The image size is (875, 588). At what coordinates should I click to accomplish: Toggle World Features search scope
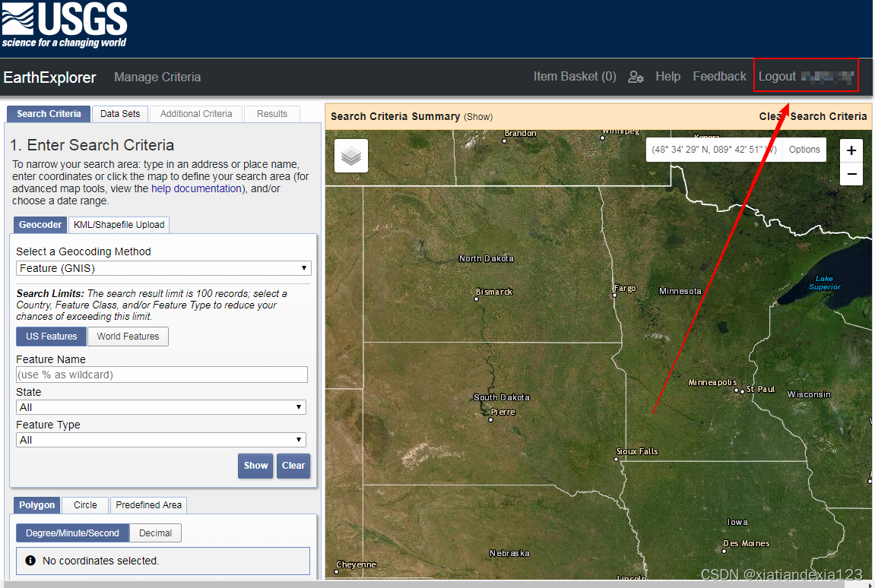click(x=128, y=337)
